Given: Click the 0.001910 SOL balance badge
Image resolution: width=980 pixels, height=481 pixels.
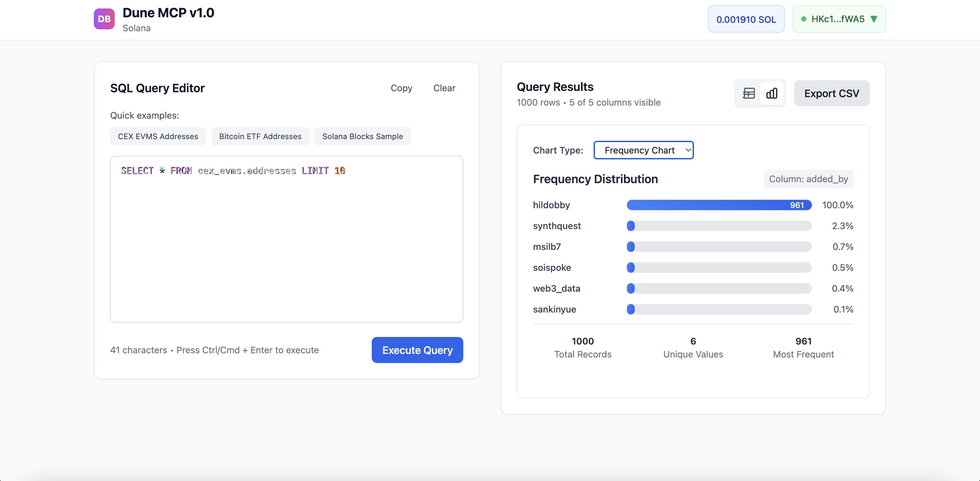Looking at the screenshot, I should (x=746, y=20).
